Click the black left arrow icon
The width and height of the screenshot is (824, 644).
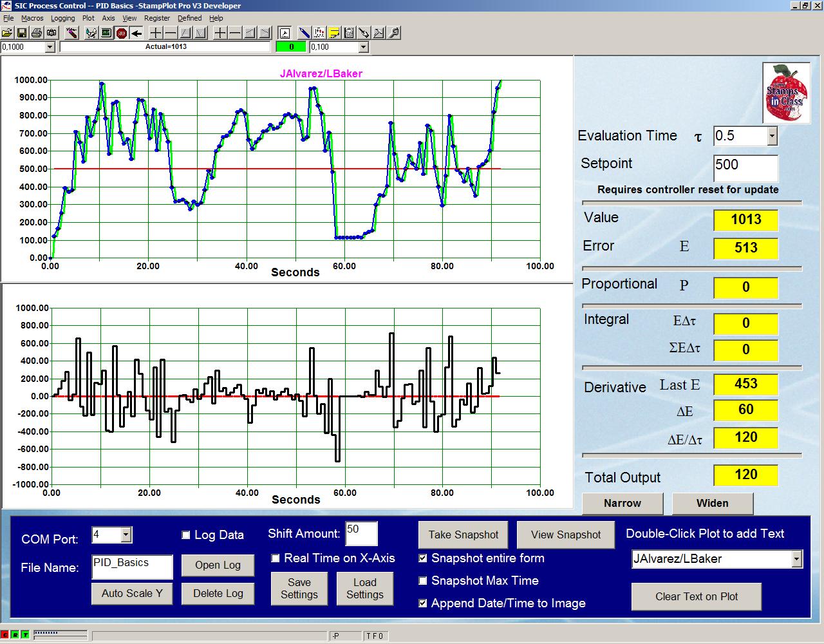[136, 33]
